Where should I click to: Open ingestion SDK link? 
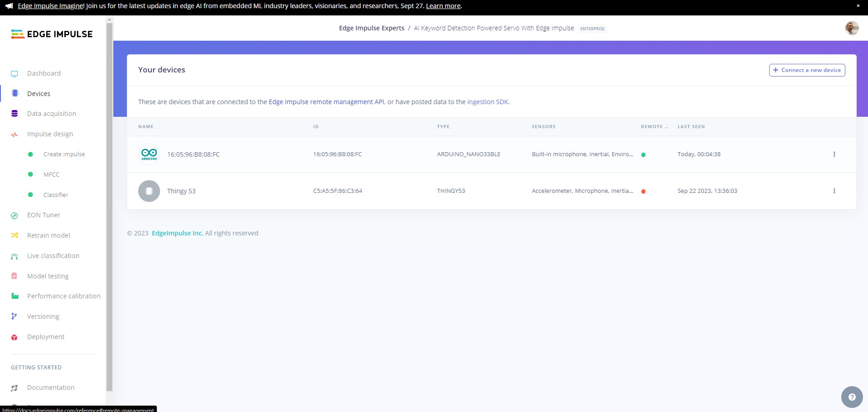point(488,102)
